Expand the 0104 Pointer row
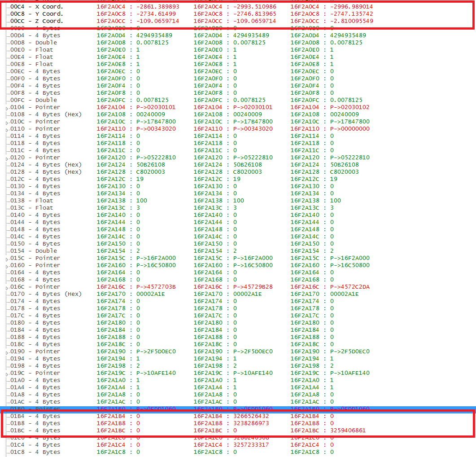This screenshot has width=476, height=457. point(7,109)
